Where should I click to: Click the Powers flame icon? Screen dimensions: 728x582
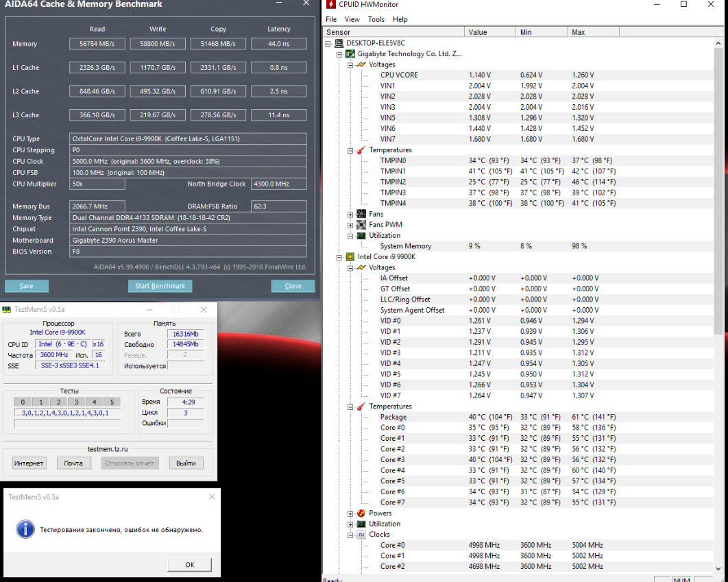[x=361, y=513]
